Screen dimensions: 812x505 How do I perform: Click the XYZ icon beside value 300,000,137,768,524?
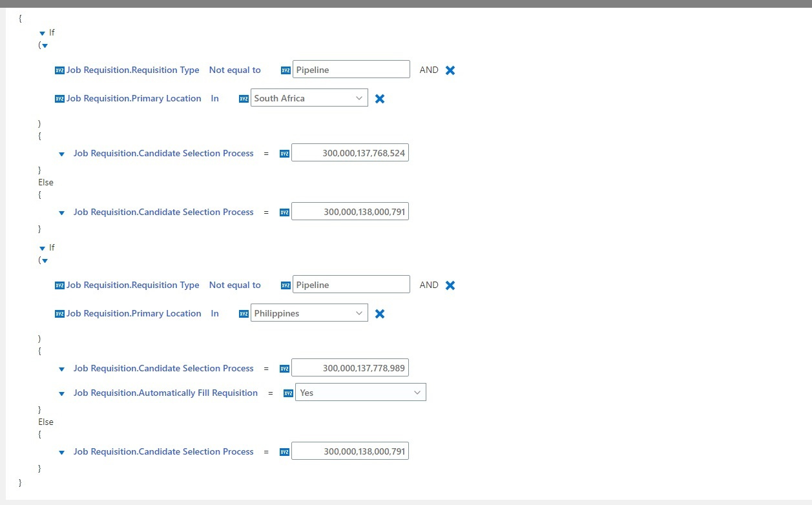284,152
